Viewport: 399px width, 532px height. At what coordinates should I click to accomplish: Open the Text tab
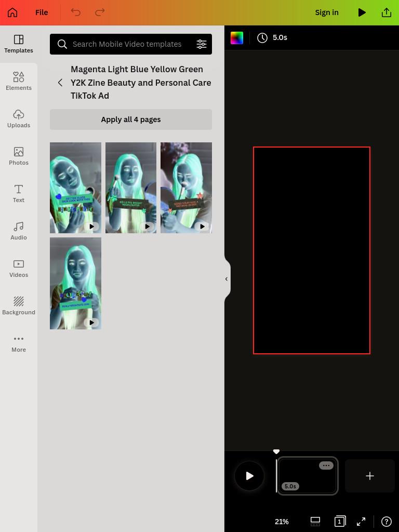tap(19, 193)
